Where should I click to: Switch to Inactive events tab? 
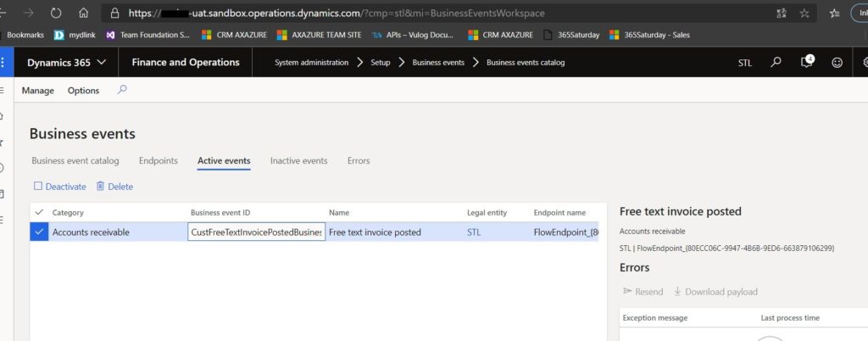point(299,160)
